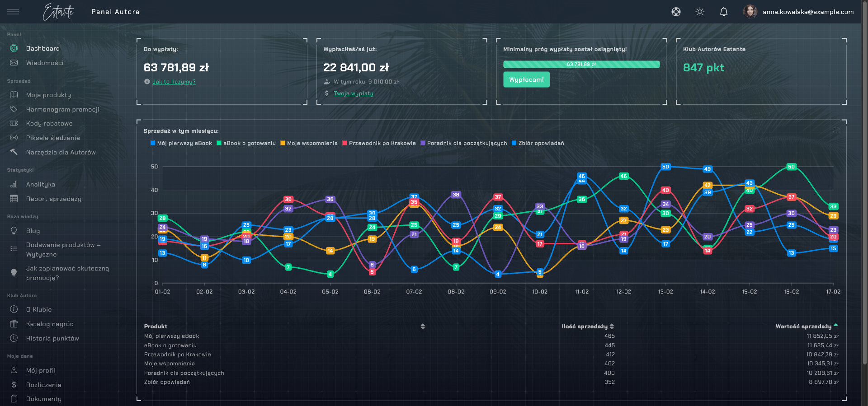Screen dimensions: 868x406
Task: Click the Kody rabatowe ticket icon
Action: pos(14,123)
